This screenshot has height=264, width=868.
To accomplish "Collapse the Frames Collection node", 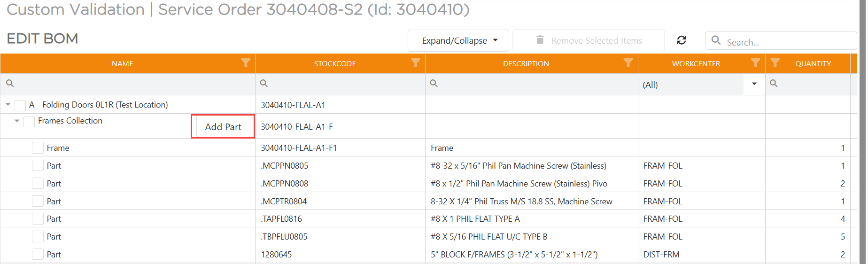I will pyautogui.click(x=17, y=121).
